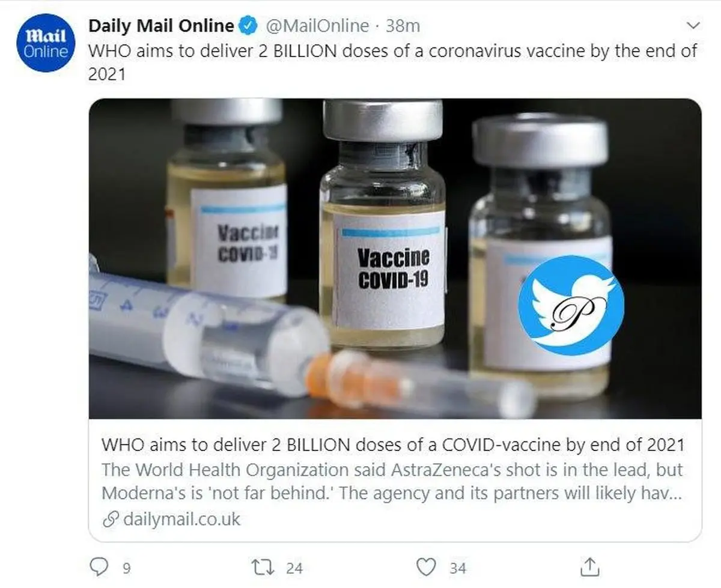Click the chain link icon beside dailymail.co.uk
The width and height of the screenshot is (721, 588).
pos(110,520)
